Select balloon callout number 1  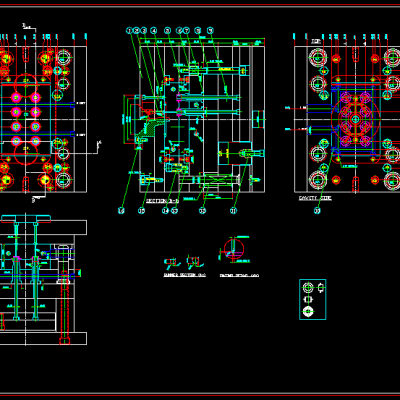(129, 31)
